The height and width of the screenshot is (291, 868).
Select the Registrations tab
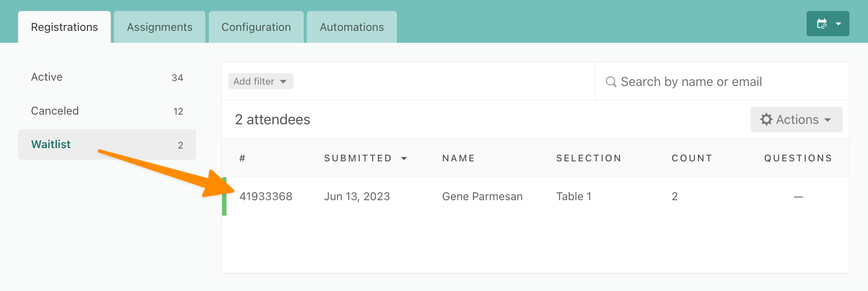coord(64,27)
